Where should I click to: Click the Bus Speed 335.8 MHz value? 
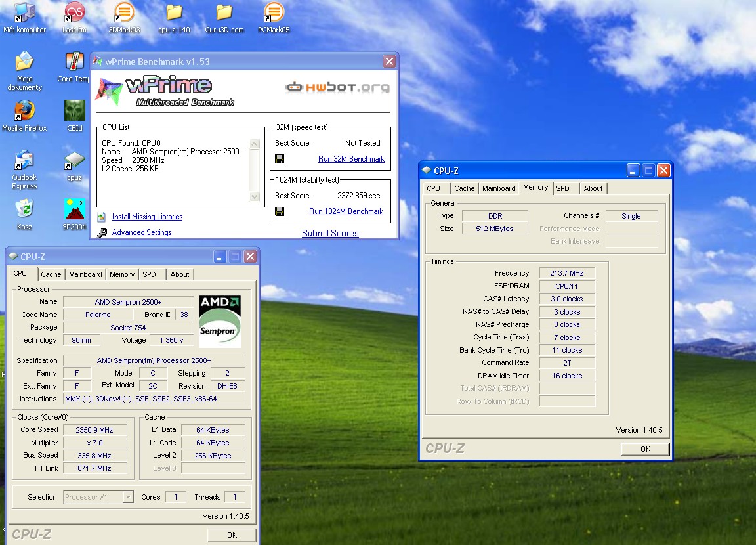pyautogui.click(x=94, y=456)
